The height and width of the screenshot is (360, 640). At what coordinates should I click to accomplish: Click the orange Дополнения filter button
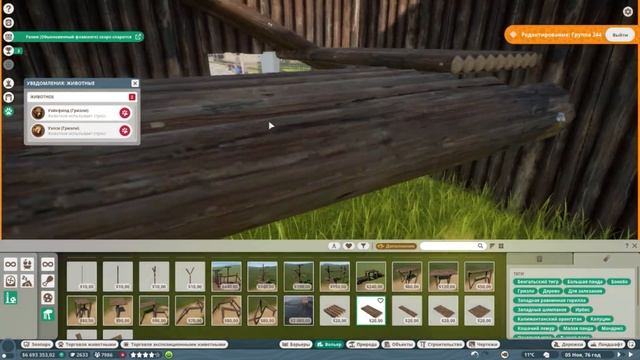click(396, 246)
